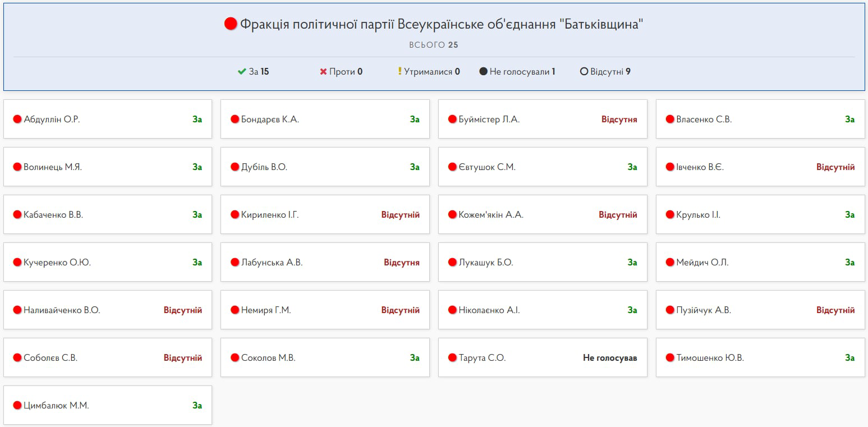Click the red dot next to Тимошенко Ю.В.
This screenshot has width=868, height=427.
(x=669, y=358)
